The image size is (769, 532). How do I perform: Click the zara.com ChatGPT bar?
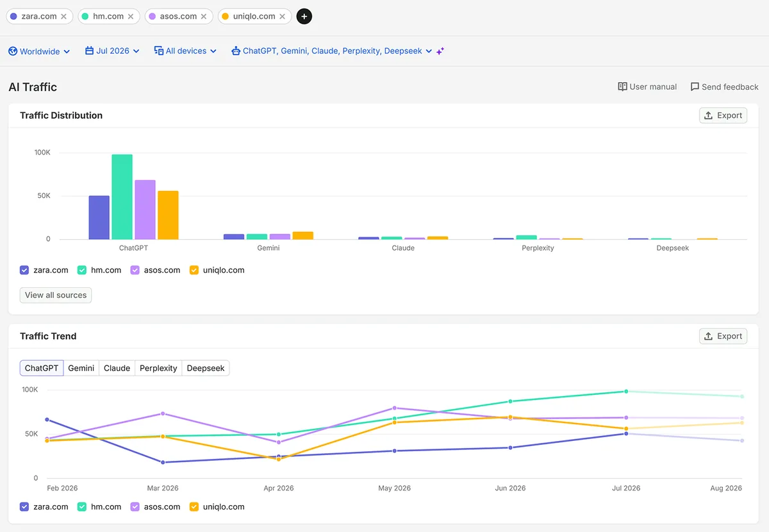99,217
